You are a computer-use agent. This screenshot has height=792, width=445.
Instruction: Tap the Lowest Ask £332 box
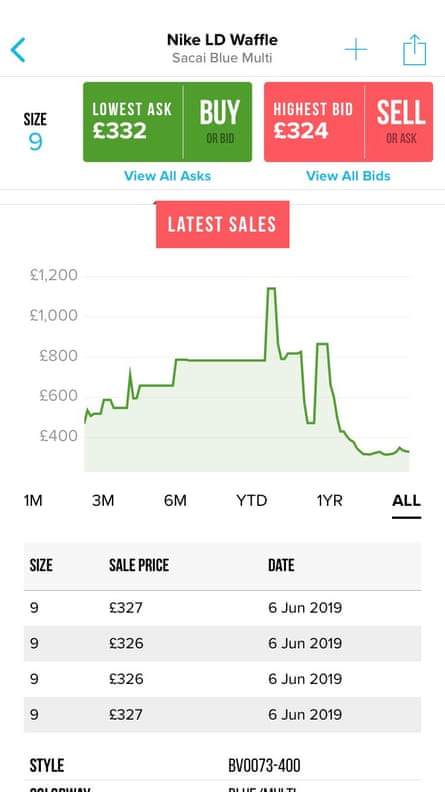click(x=133, y=122)
